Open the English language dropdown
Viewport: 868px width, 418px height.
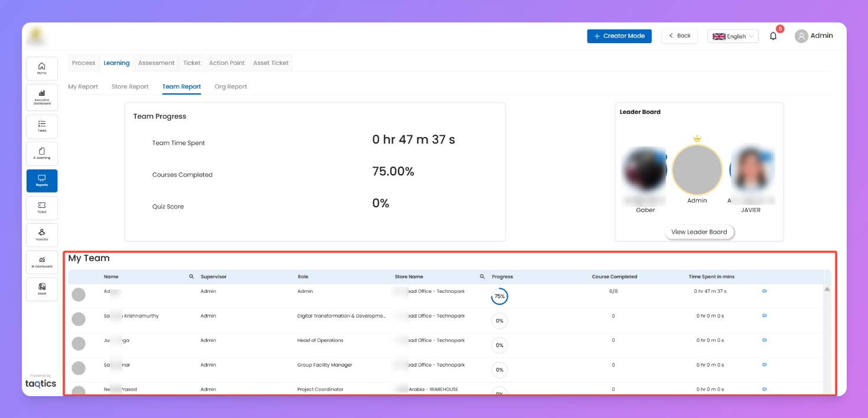coord(733,36)
